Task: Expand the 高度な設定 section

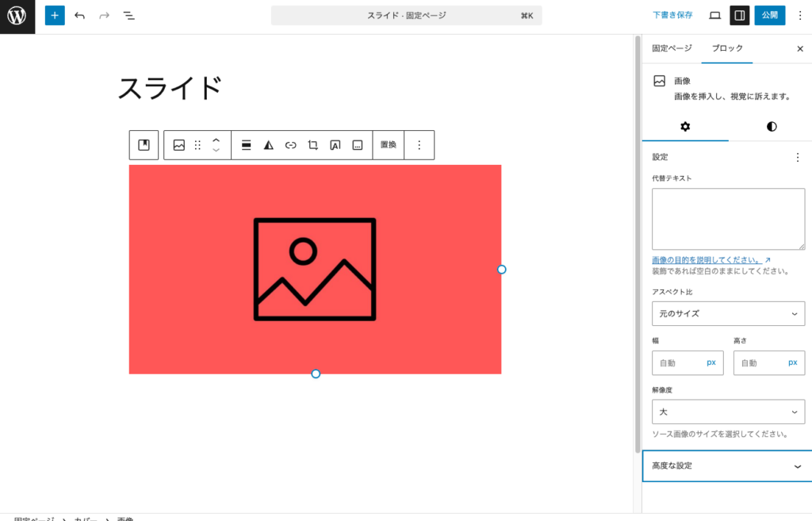Action: coord(727,465)
